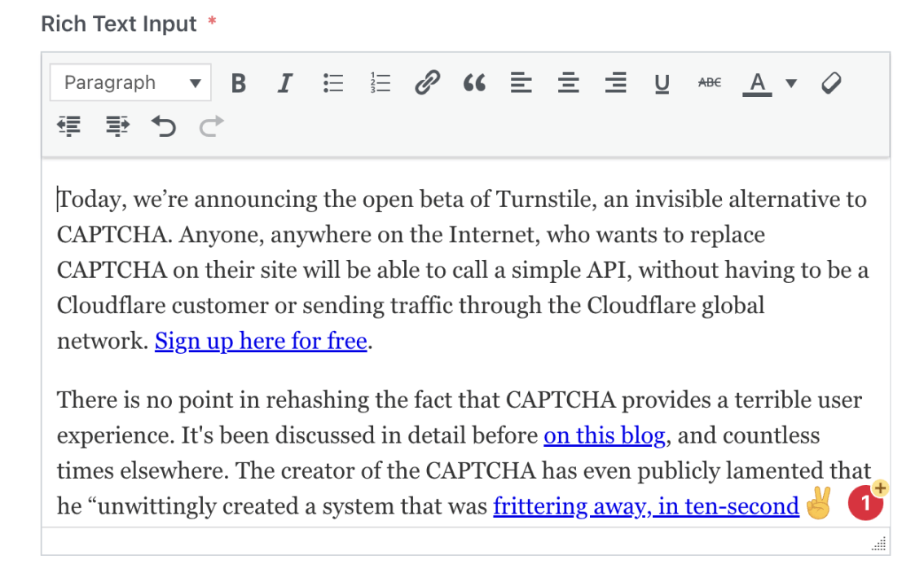Image resolution: width=924 pixels, height=565 pixels.
Task: Toggle strikethrough formatting
Action: point(710,83)
